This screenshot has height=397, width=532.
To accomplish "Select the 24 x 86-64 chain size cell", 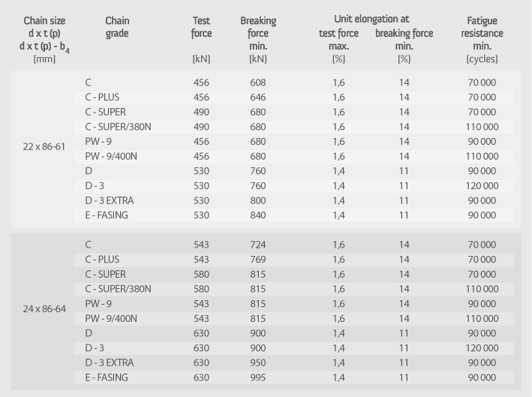I will click(x=44, y=308).
